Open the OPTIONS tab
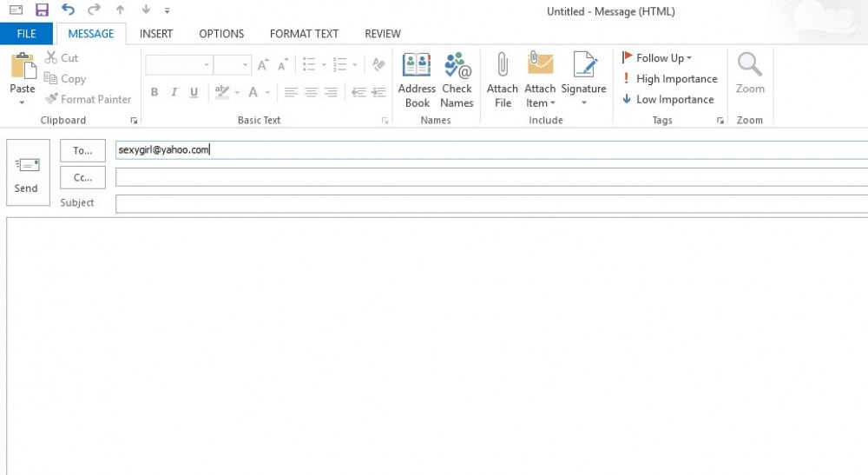Image resolution: width=868 pixels, height=475 pixels. pyautogui.click(x=221, y=34)
